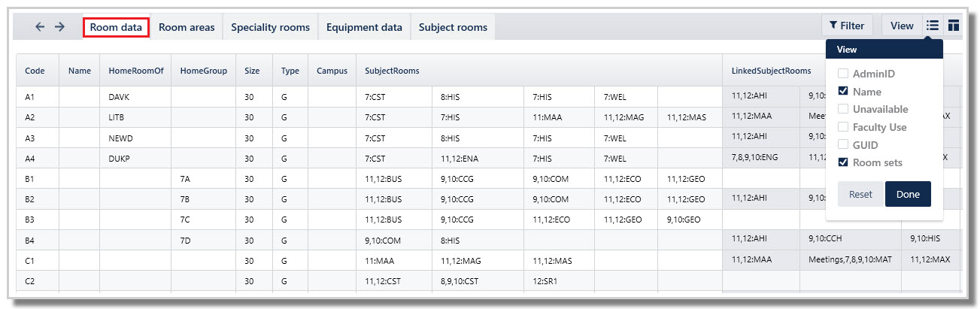This screenshot has height=309, width=980.
Task: Uncheck the Name column checkbox
Action: click(844, 92)
